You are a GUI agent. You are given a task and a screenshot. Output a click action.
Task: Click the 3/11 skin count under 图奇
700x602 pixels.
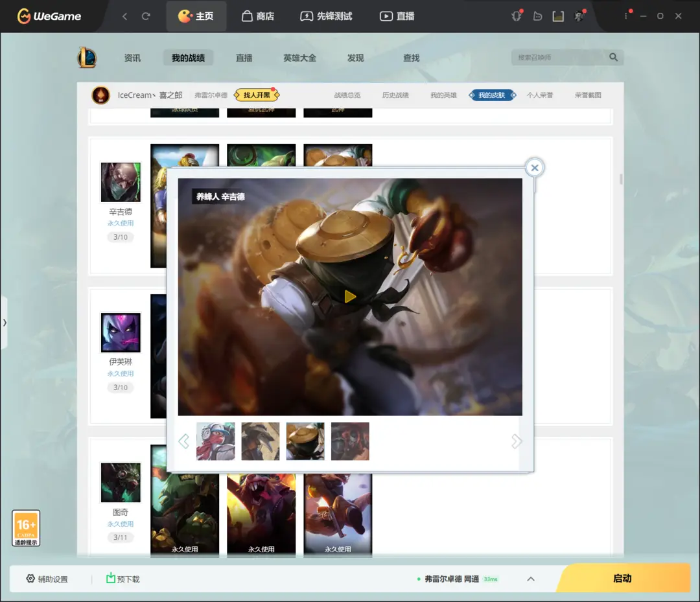[x=121, y=537]
